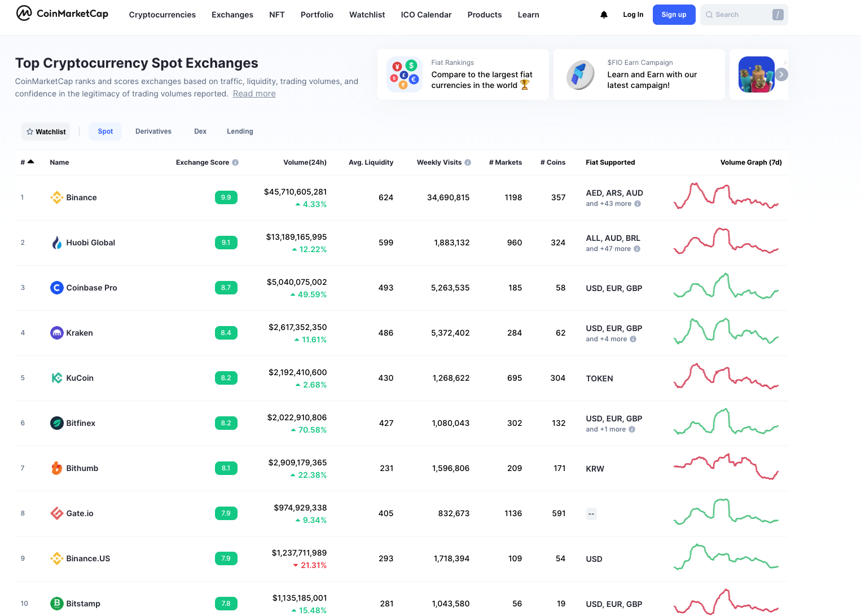The image size is (861, 616).
Task: Open the Exchanges menu
Action: [232, 15]
